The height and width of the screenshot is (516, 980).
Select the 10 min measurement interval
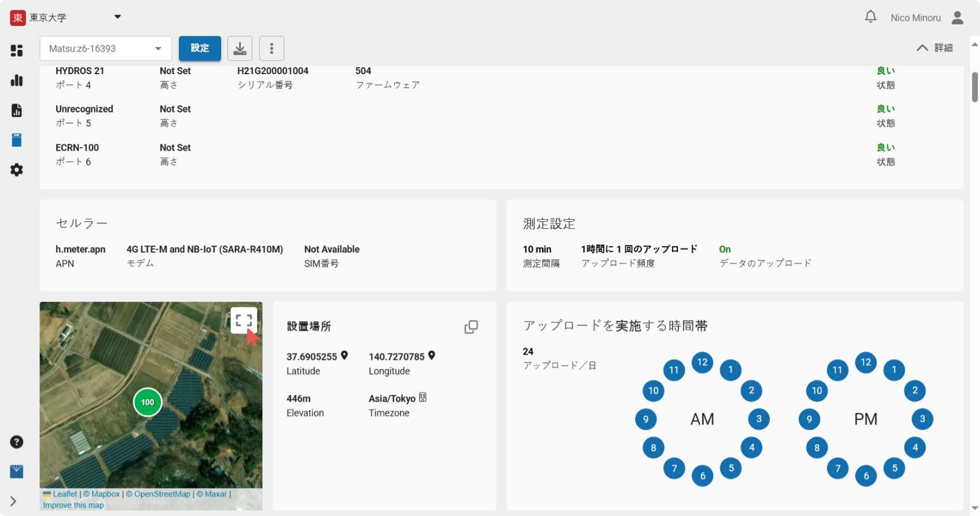click(x=537, y=249)
